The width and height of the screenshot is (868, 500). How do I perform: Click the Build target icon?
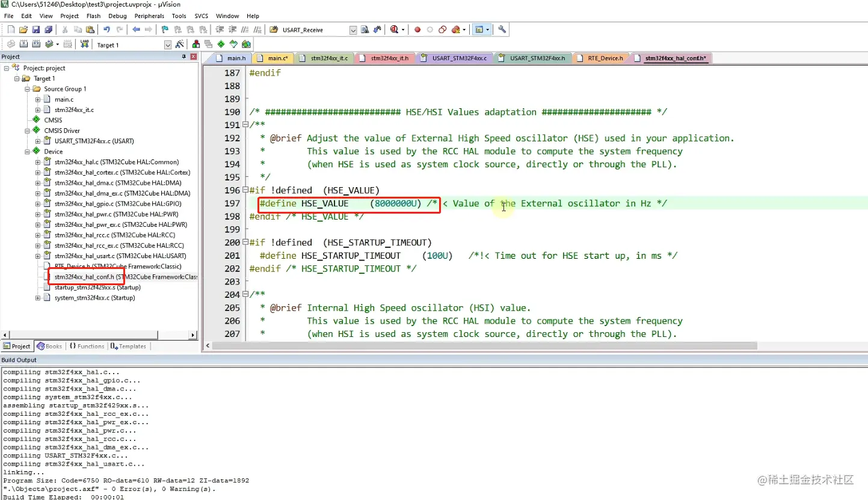23,44
